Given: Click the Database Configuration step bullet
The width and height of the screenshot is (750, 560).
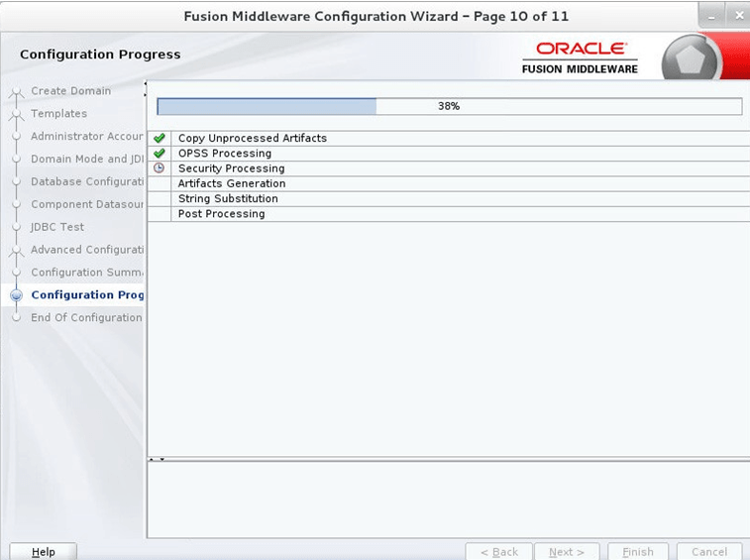Looking at the screenshot, I should [16, 182].
